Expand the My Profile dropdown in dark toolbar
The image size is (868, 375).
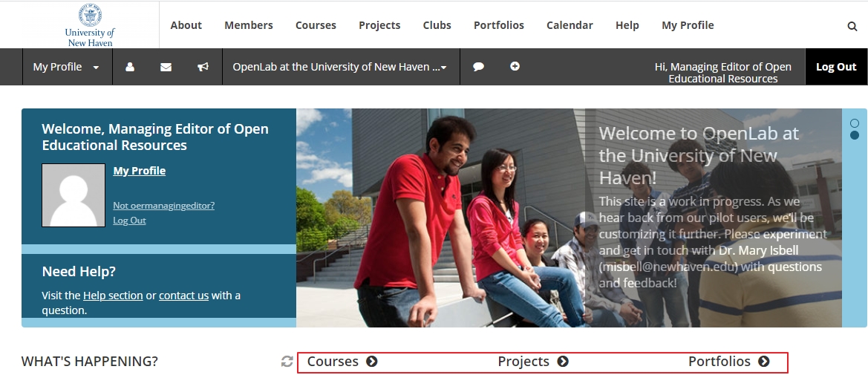pos(66,67)
